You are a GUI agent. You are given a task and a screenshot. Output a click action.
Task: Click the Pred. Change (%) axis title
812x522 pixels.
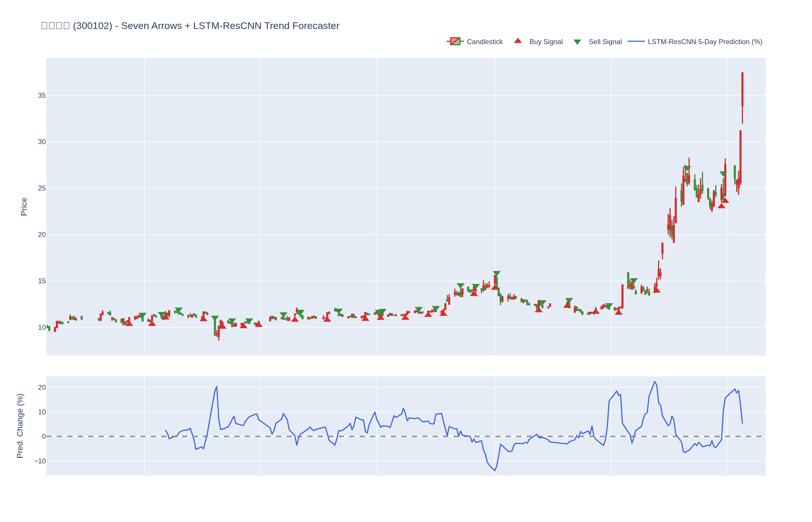20,426
